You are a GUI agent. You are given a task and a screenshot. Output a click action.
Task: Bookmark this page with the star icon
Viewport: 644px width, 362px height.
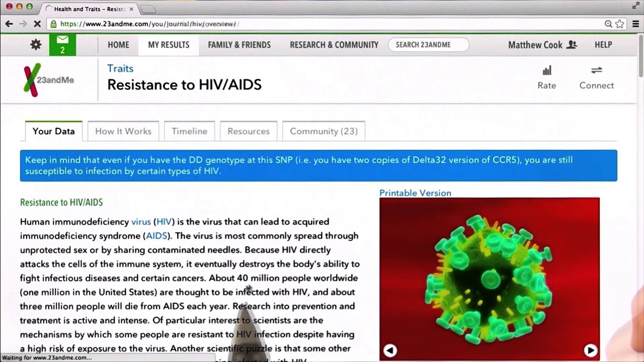[x=620, y=24]
